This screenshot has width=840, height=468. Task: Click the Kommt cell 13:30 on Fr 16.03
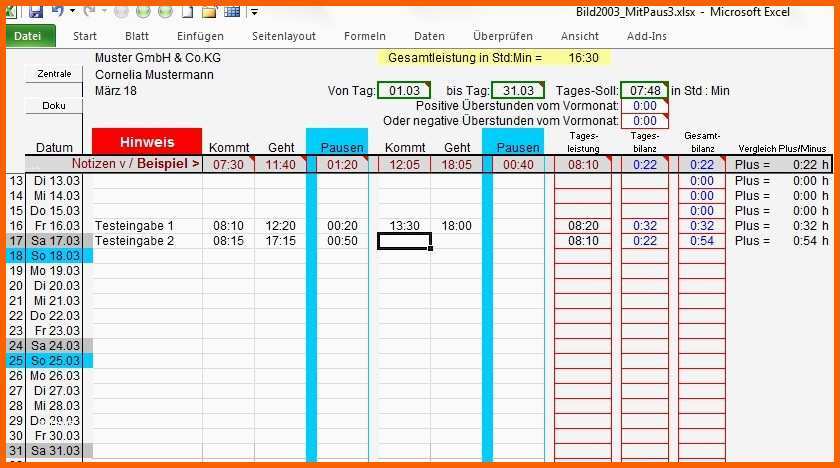[x=404, y=226]
